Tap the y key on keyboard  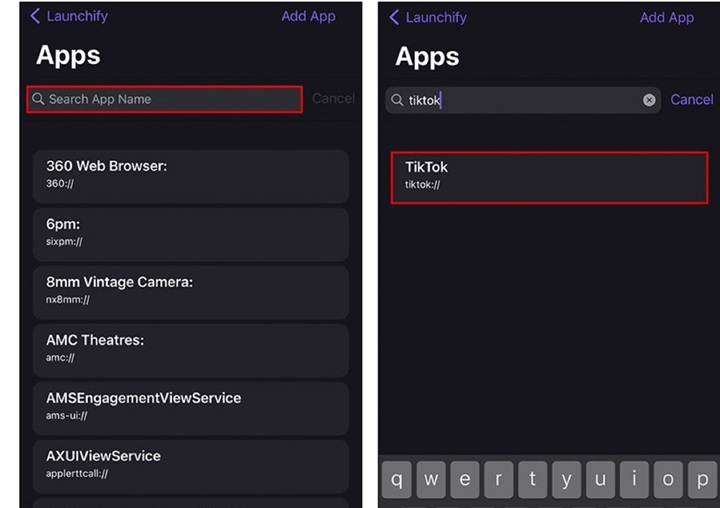click(x=567, y=480)
